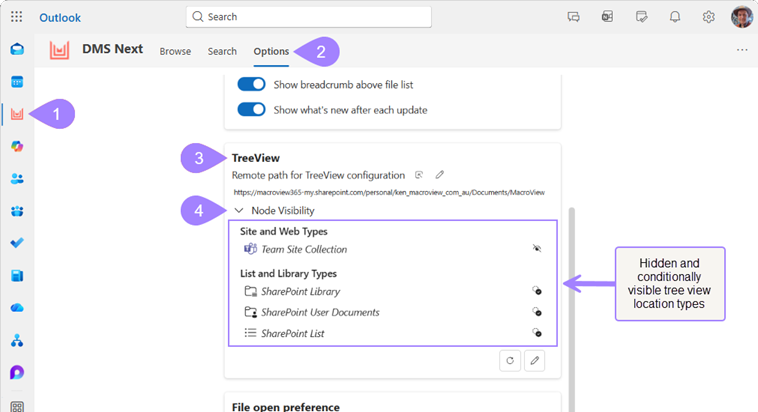Toggle conditional visibility for SharePoint List
Image resolution: width=758 pixels, height=412 pixels.
537,333
